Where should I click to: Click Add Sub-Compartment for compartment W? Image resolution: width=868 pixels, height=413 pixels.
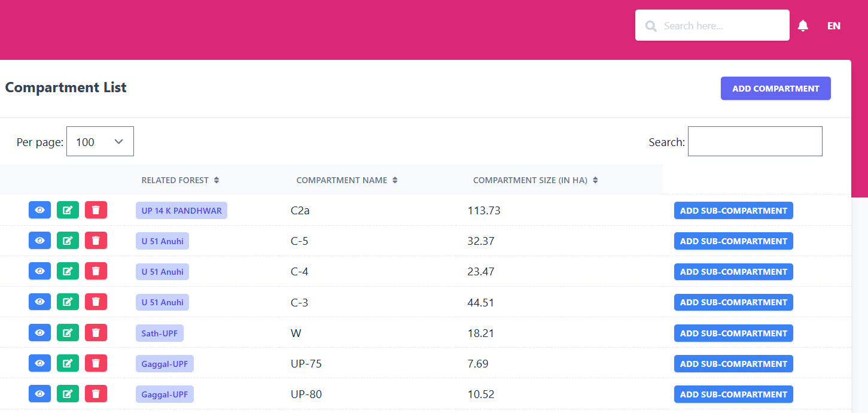click(x=733, y=333)
